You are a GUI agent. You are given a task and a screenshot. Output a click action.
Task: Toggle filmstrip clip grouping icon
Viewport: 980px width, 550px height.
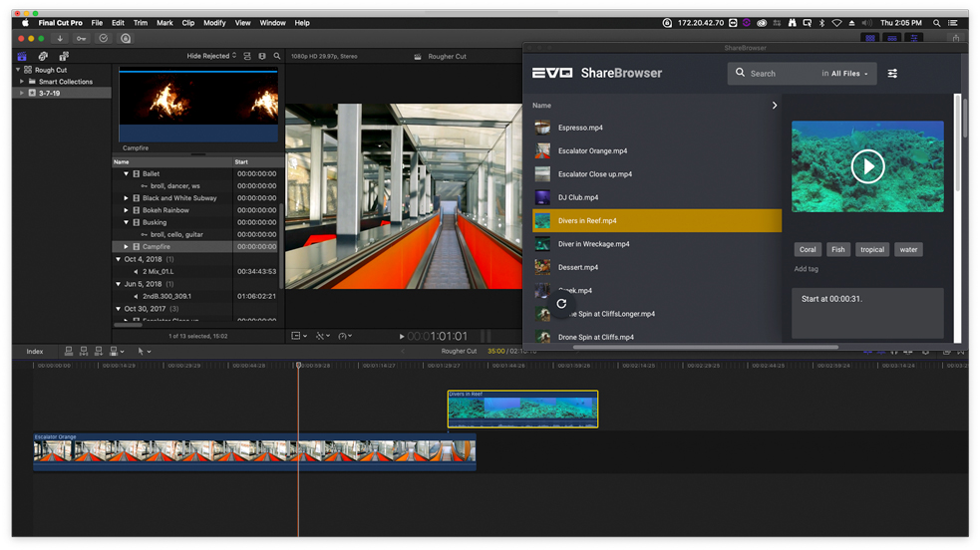(262, 56)
